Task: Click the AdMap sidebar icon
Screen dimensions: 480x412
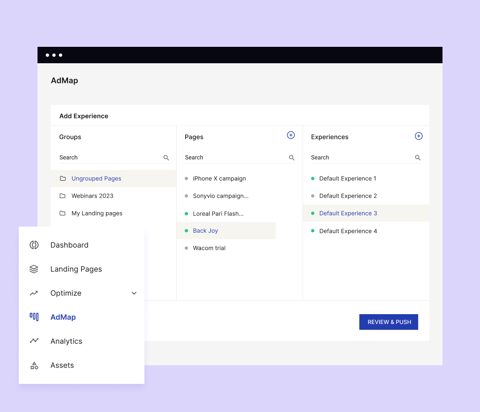Action: pyautogui.click(x=34, y=317)
